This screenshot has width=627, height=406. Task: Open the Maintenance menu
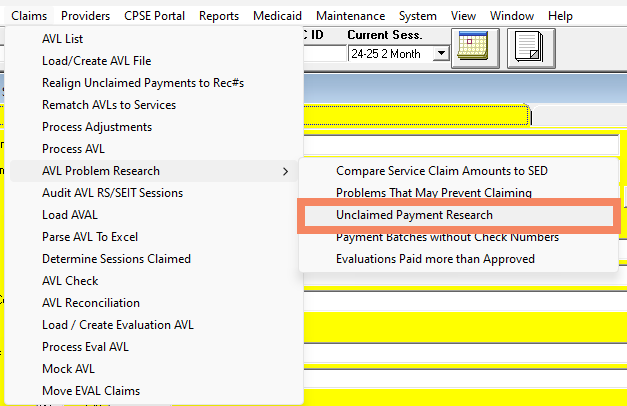(350, 16)
